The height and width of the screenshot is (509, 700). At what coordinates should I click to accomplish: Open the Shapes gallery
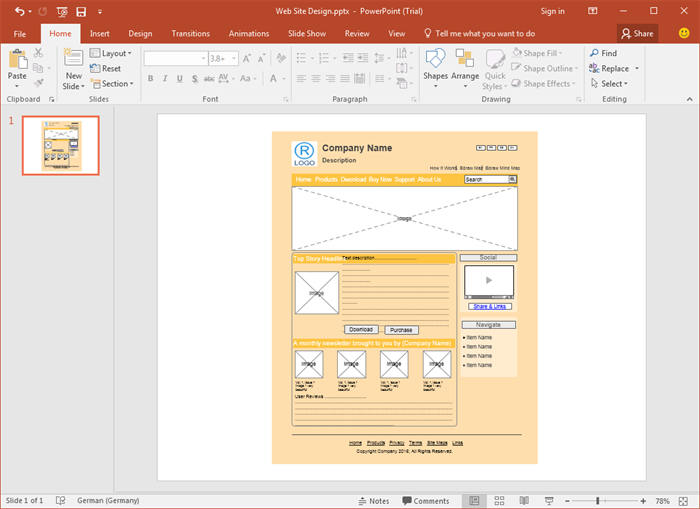tap(435, 60)
